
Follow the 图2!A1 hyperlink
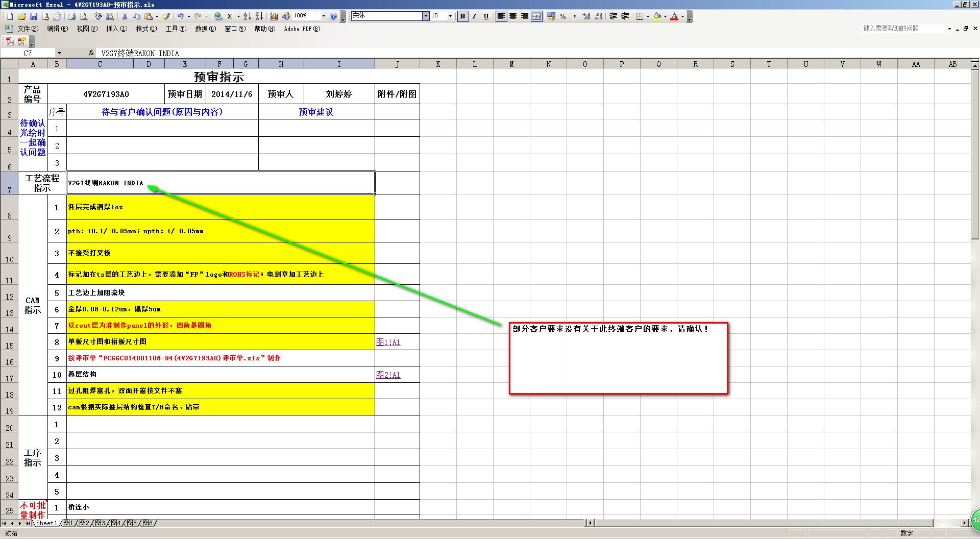(388, 375)
